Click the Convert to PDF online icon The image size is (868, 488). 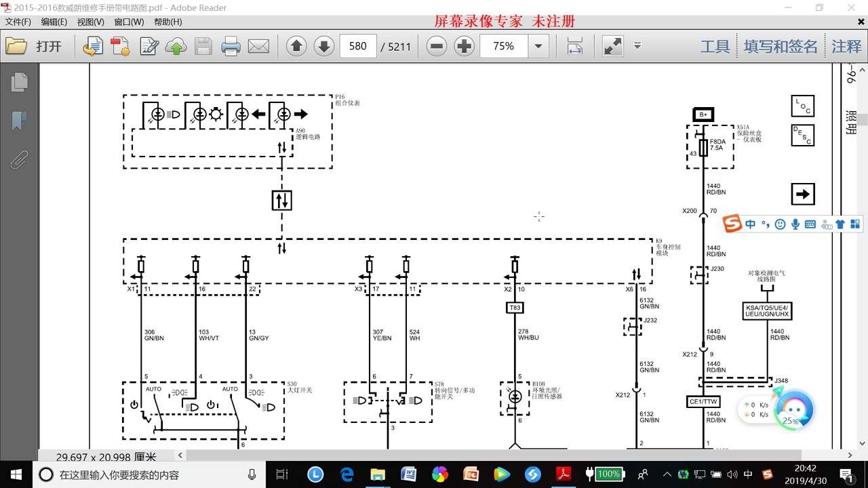[x=93, y=46]
